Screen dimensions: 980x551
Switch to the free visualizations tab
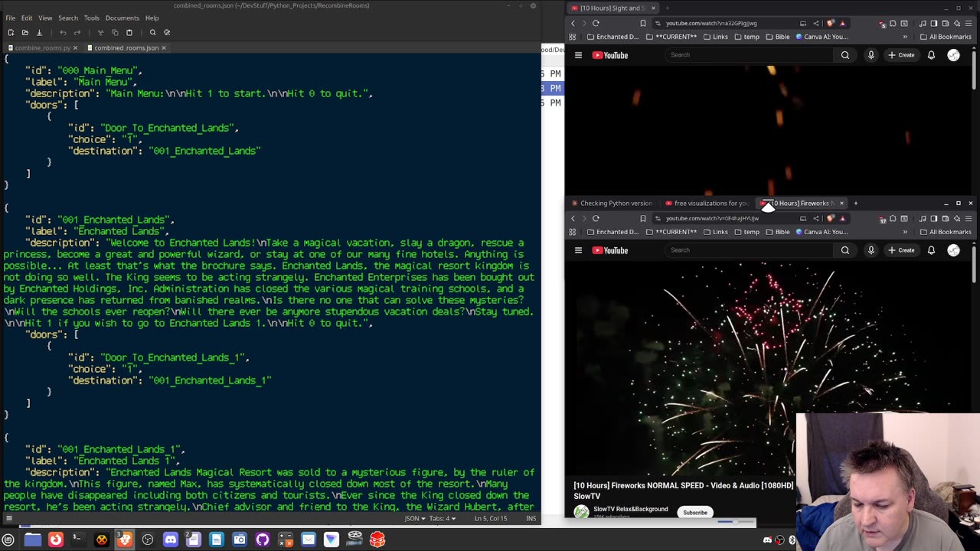click(x=708, y=203)
